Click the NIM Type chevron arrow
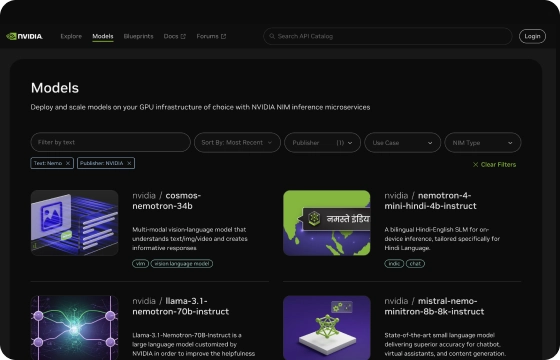The height and width of the screenshot is (360, 560). (x=510, y=143)
